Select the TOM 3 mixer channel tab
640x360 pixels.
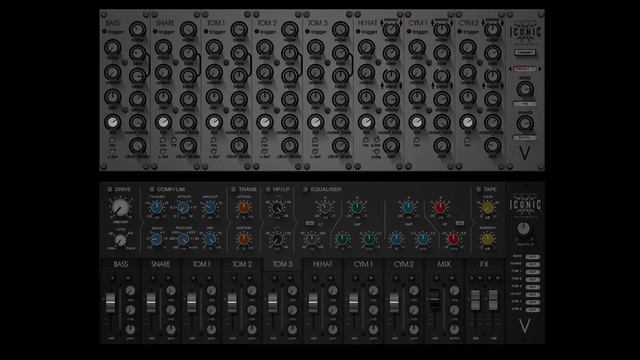[x=282, y=264]
